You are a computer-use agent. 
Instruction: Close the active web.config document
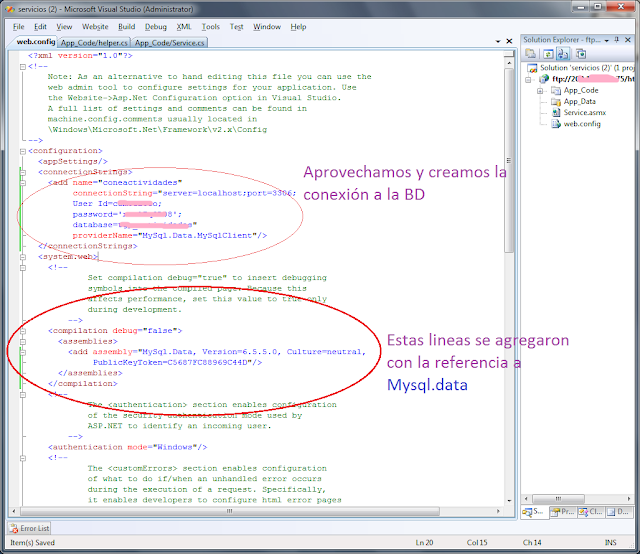tap(509, 41)
